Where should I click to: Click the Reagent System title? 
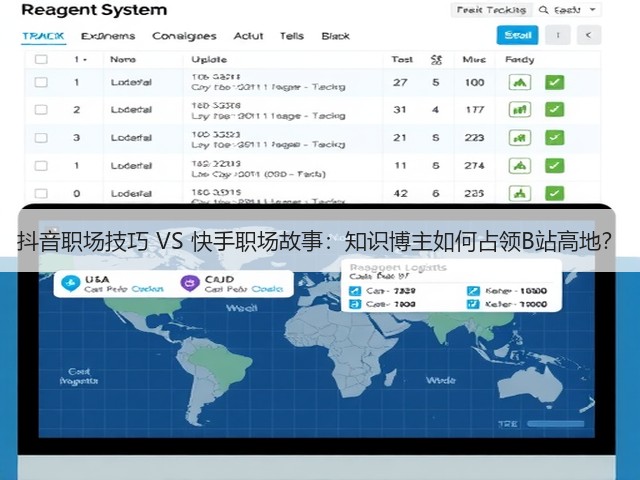[94, 10]
